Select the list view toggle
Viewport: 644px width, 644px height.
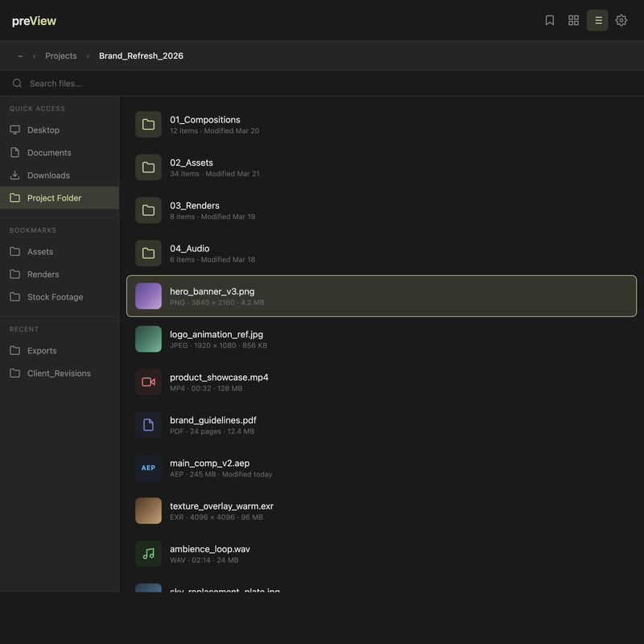tap(597, 20)
